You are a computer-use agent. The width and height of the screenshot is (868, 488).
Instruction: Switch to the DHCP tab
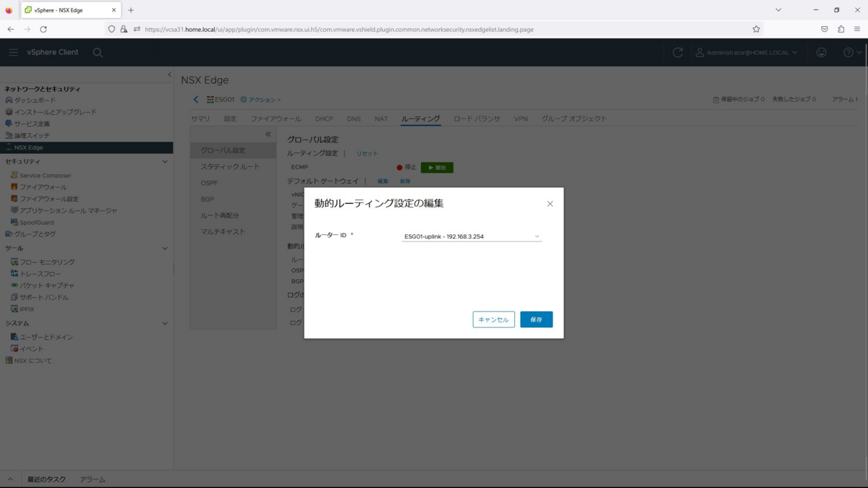click(324, 119)
